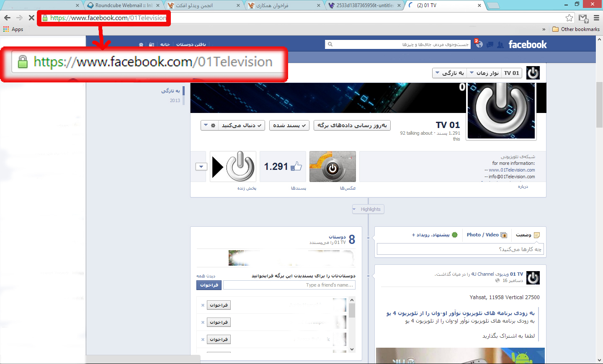603x364 pixels.
Task: Open the Facebook settings gear in blue bar
Action: [141, 44]
